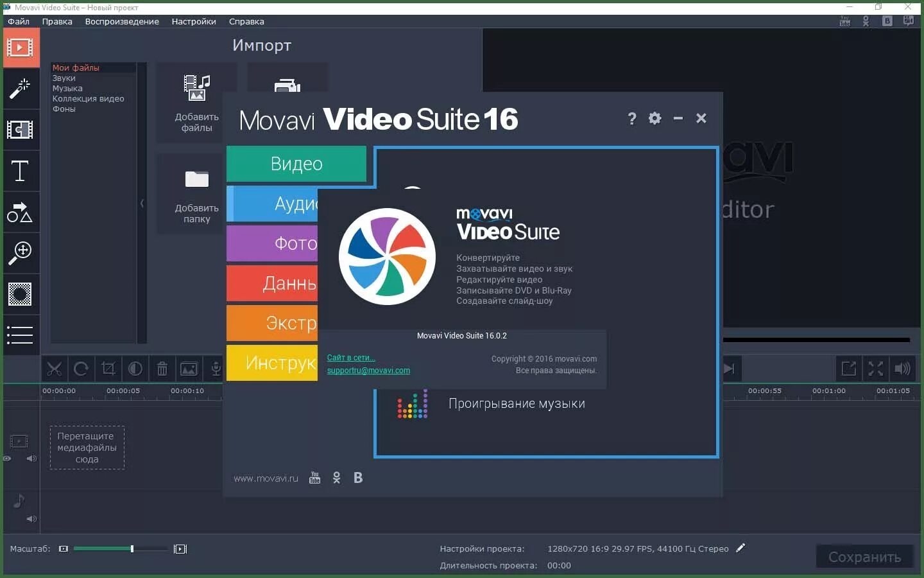Select the Данные tab in launcher
The image size is (924, 578).
coord(272,283)
